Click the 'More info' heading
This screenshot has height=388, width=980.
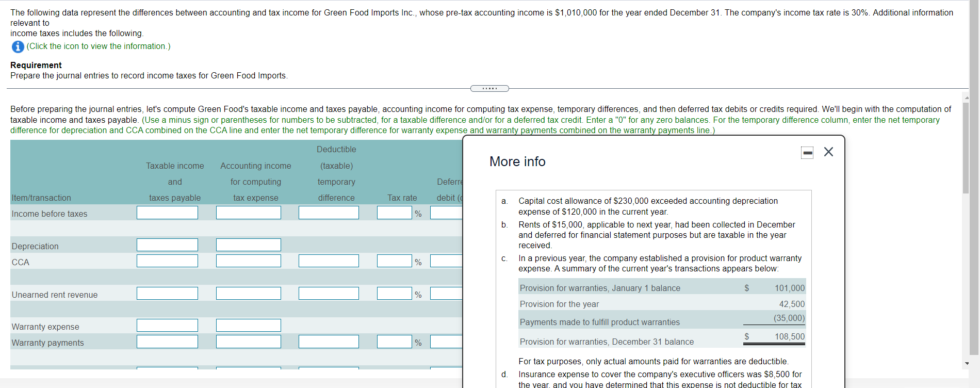click(x=517, y=161)
